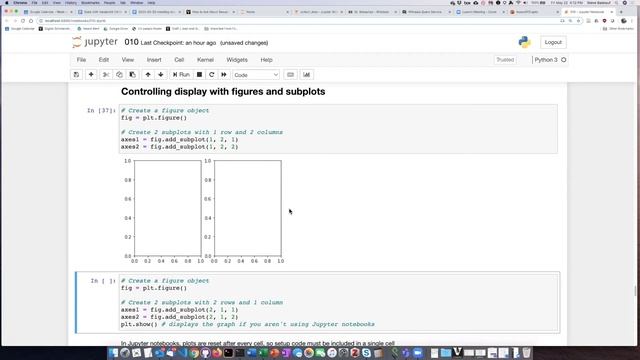The width and height of the screenshot is (640, 360).
Task: Open the command palette keyboard icon
Action: point(290,75)
